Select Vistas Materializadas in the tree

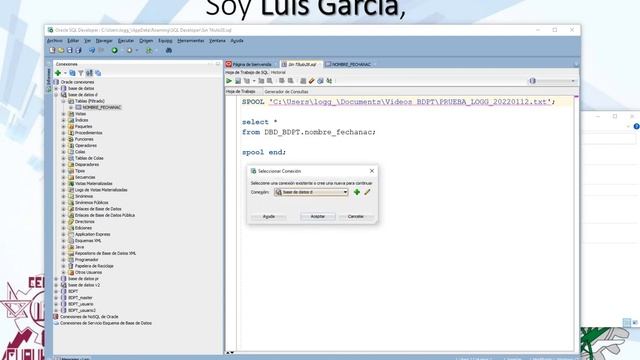pos(93,184)
